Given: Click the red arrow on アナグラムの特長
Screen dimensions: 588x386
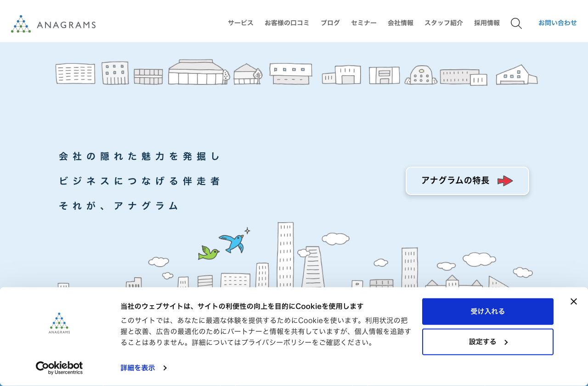Looking at the screenshot, I should click(x=505, y=181).
